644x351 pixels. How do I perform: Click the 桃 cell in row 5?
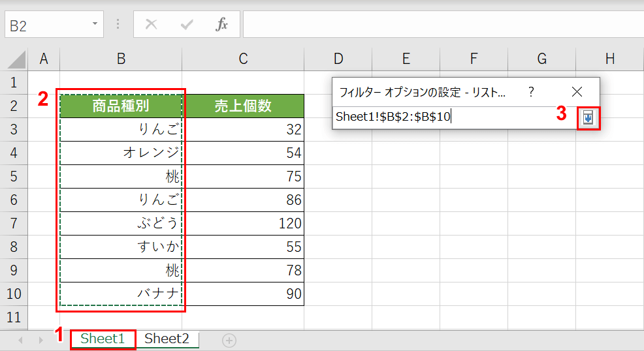click(x=121, y=176)
